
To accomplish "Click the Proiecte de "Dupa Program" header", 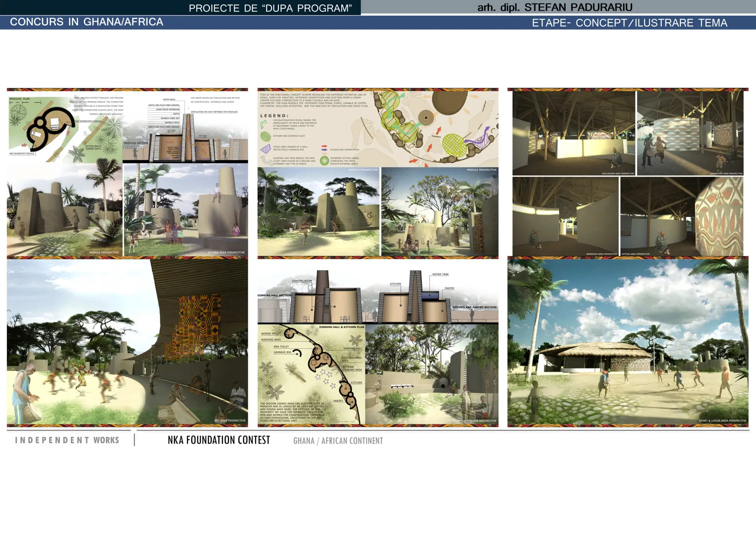I will 270,8.
